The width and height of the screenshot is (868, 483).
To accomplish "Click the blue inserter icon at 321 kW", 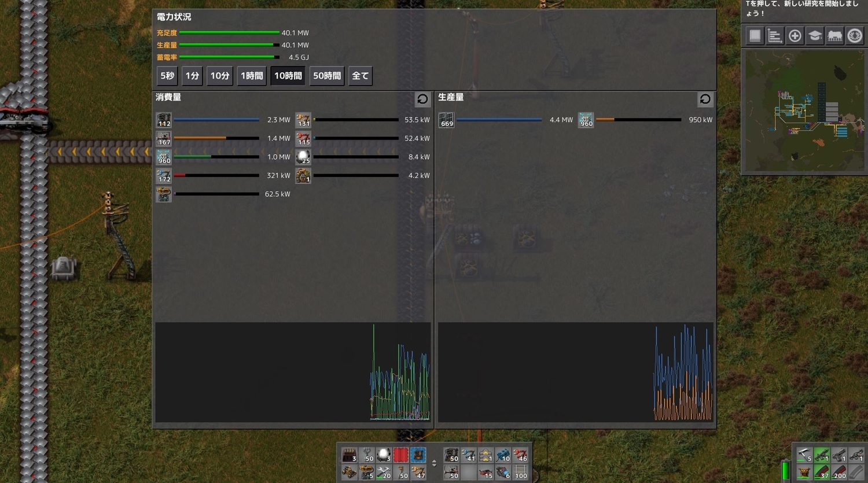I will (x=164, y=175).
